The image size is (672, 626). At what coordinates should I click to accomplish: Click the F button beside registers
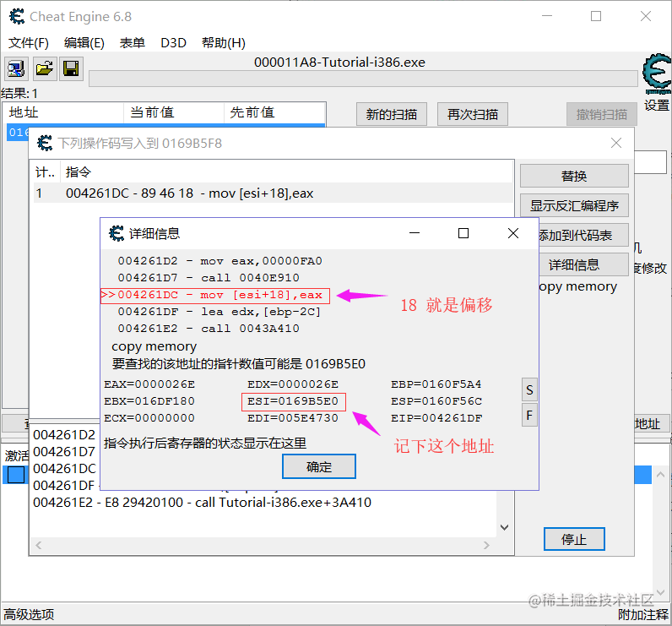tap(529, 415)
